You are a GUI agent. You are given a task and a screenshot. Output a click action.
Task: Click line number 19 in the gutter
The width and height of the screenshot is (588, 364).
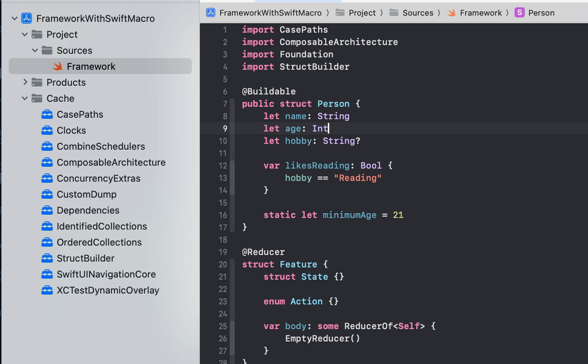pos(223,252)
